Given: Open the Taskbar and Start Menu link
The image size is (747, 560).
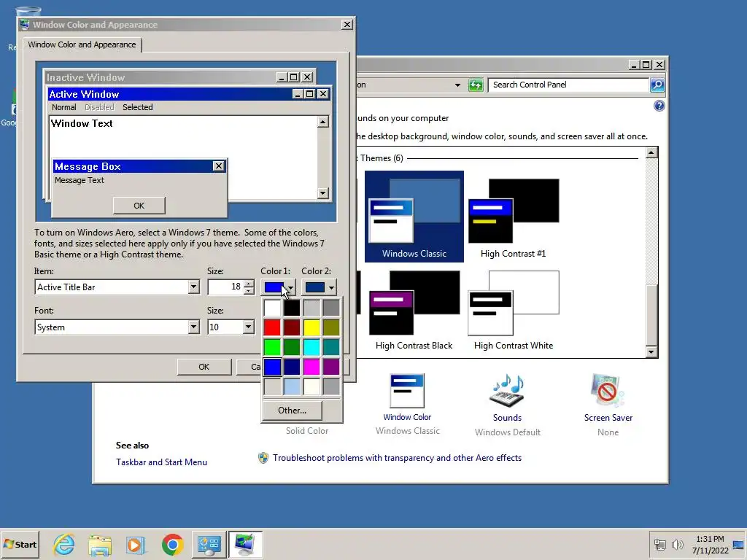Looking at the screenshot, I should tap(161, 462).
